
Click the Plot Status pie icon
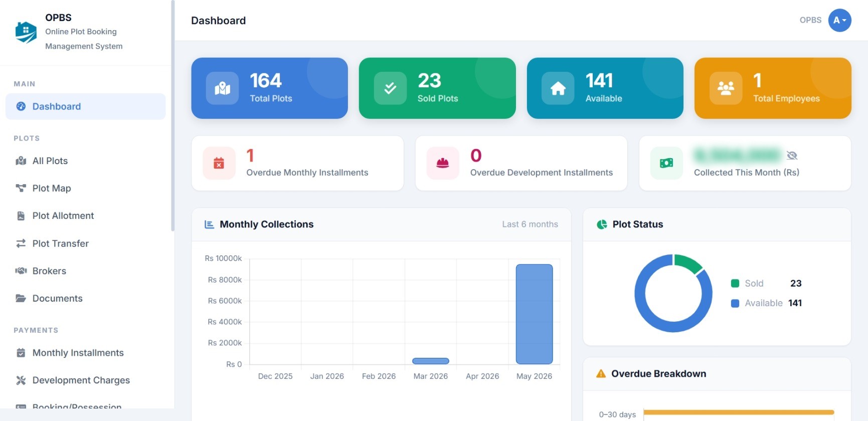[x=602, y=224]
